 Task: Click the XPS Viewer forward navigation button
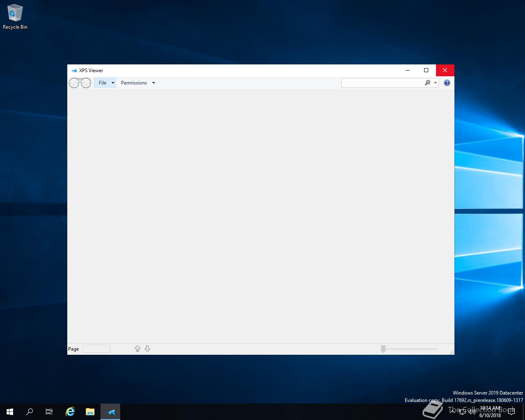[x=86, y=83]
